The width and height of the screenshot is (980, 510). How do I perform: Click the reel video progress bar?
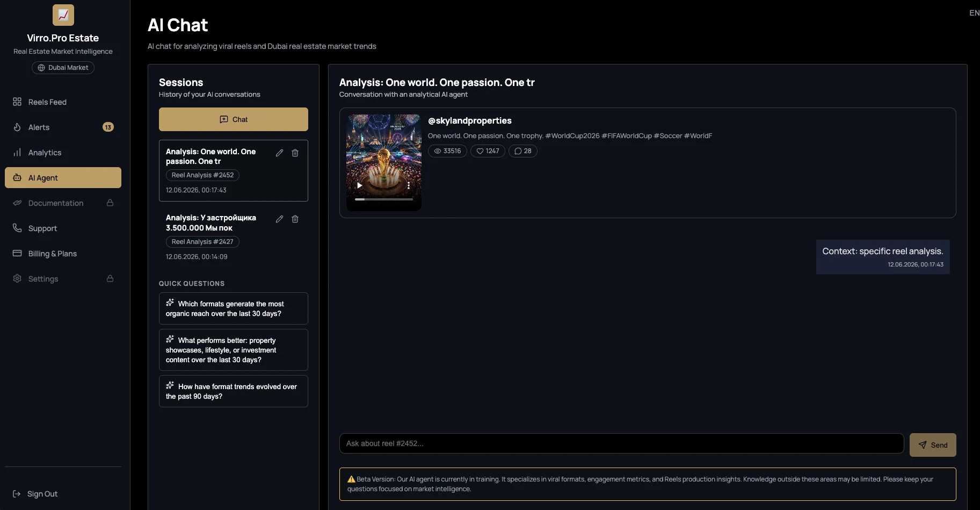pos(384,199)
